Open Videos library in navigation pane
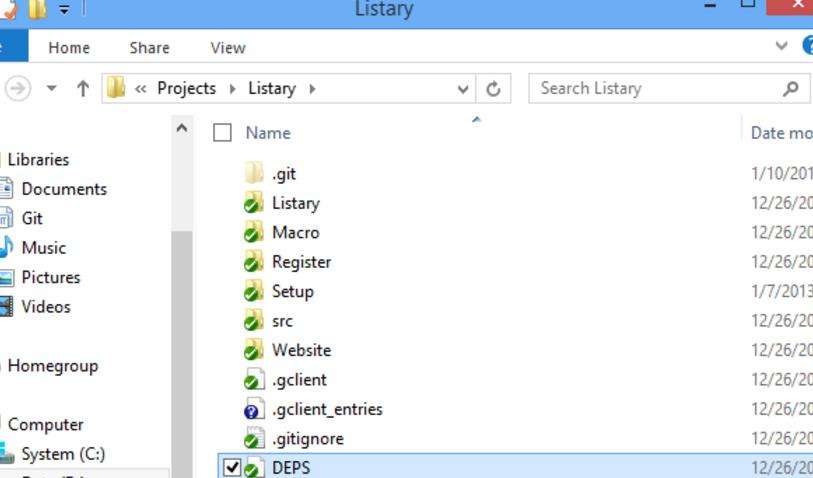The width and height of the screenshot is (813, 478). click(x=46, y=306)
